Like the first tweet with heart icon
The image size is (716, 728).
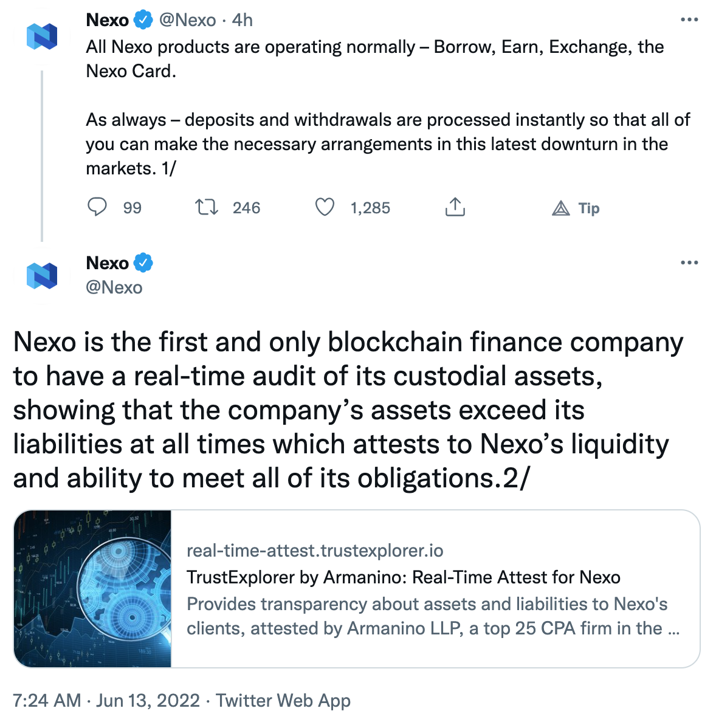tap(325, 208)
